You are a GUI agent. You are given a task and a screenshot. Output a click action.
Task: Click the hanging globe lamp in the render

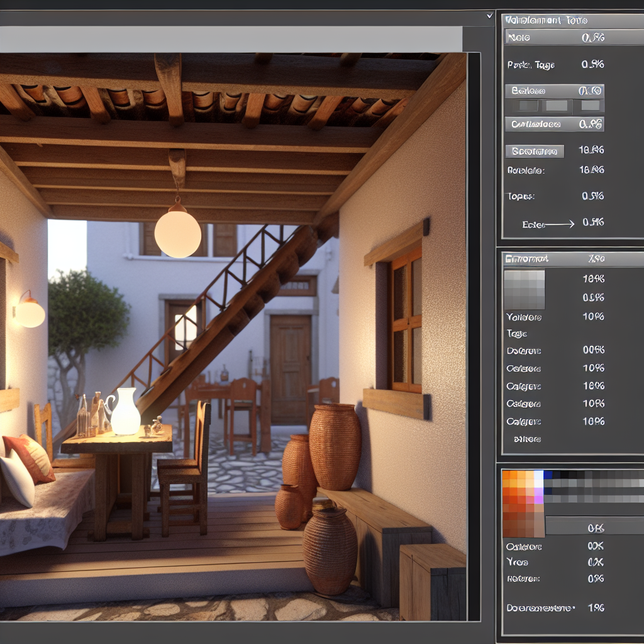click(x=178, y=233)
